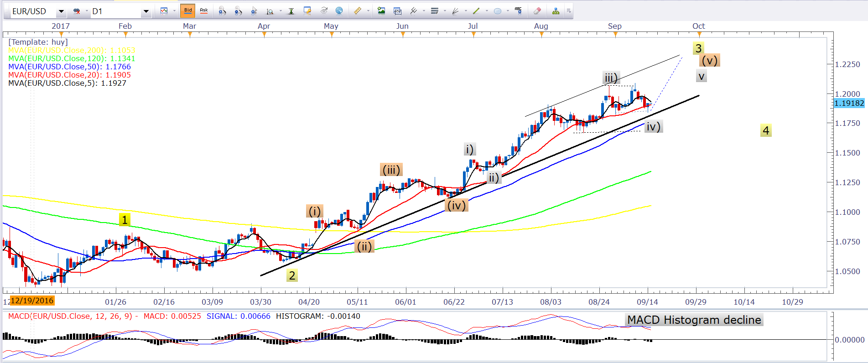Image resolution: width=868 pixels, height=363 pixels.
Task: Click the add picture icon
Action: click(x=381, y=11)
